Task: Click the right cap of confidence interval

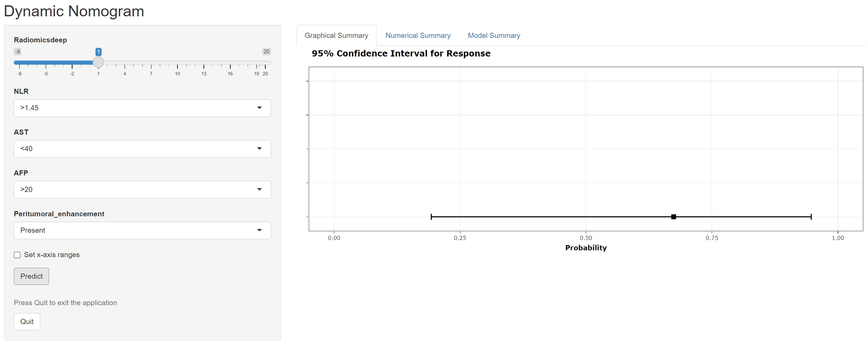Action: point(811,217)
